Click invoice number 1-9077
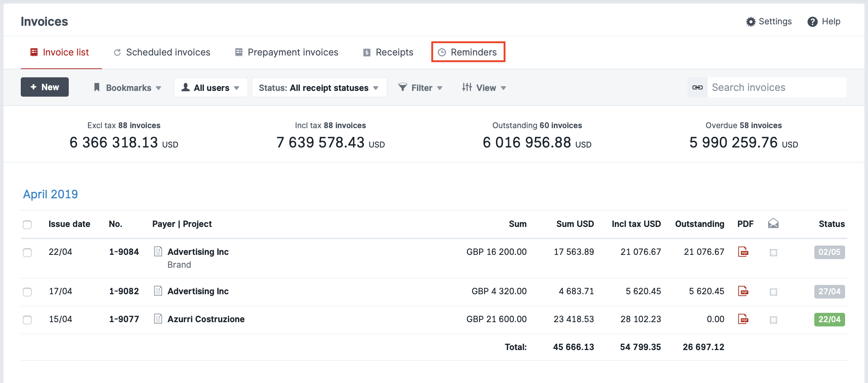The image size is (868, 383). click(124, 319)
